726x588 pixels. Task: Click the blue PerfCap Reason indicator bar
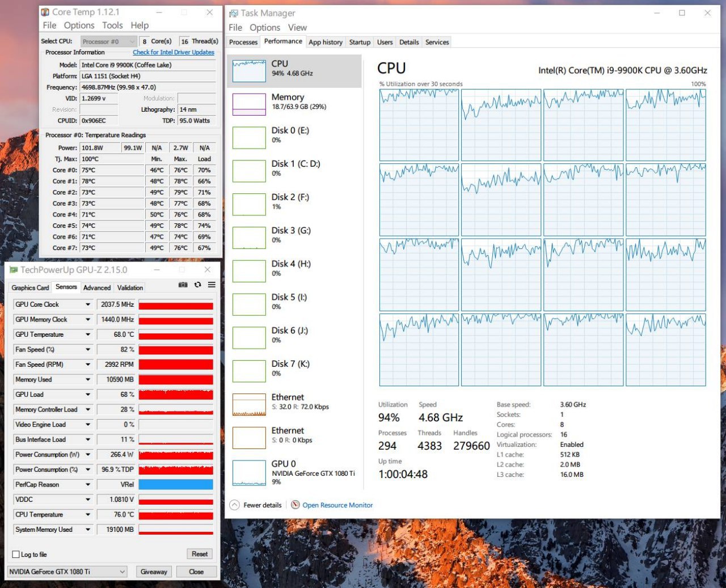coord(176,485)
